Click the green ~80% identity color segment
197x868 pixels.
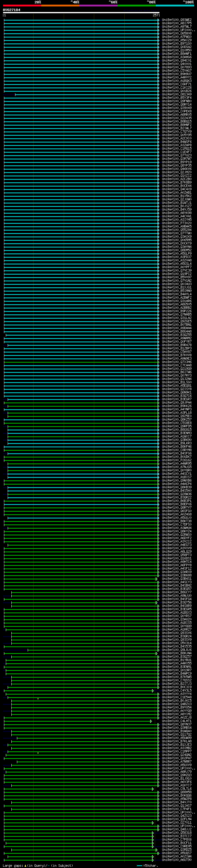click(137, 6)
